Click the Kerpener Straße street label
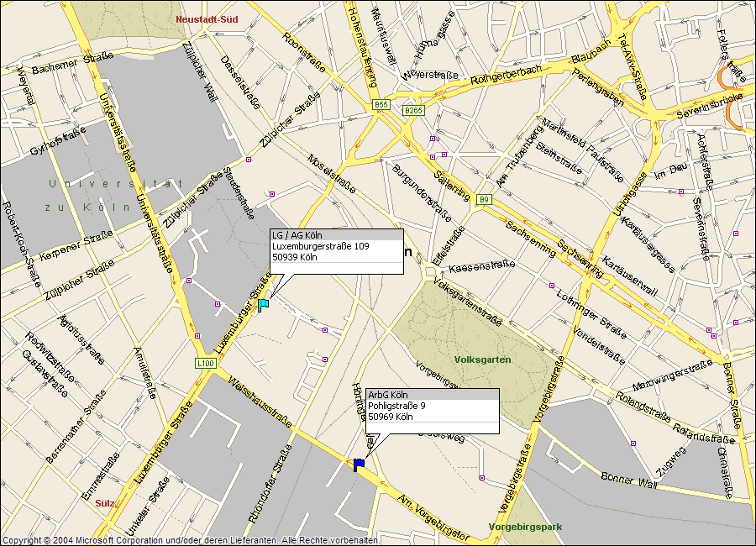Screen dimensions: 756x546 coord(76,242)
